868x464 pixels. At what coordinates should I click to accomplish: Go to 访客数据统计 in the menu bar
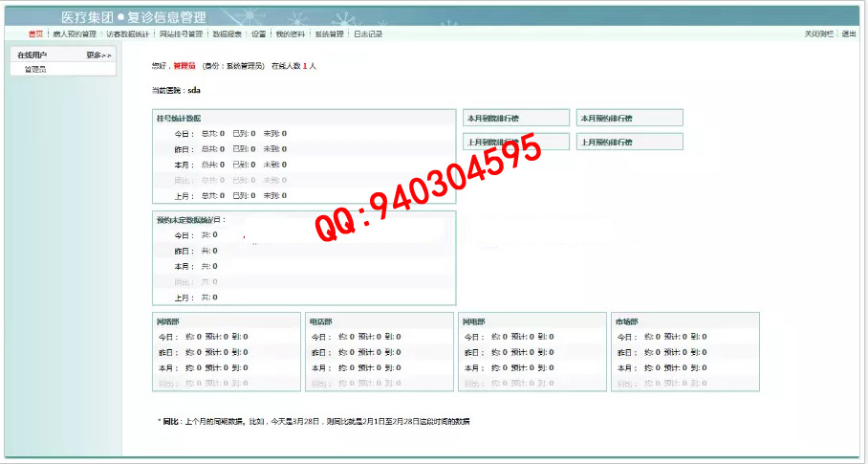tap(127, 33)
